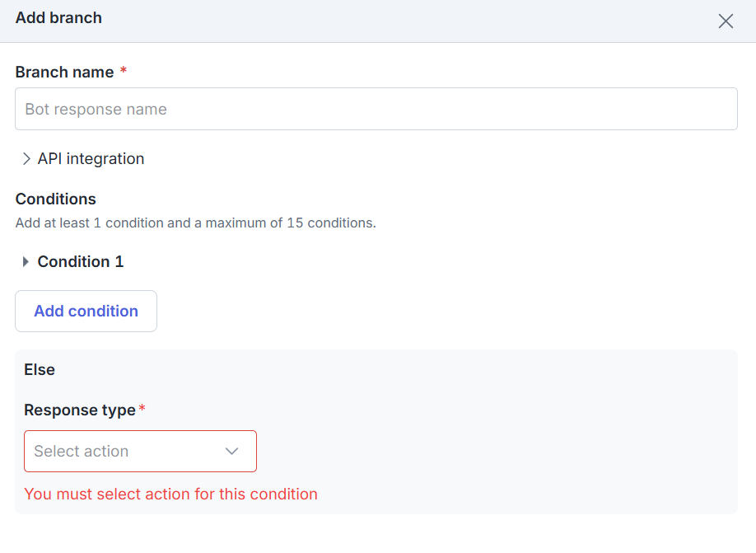The width and height of the screenshot is (756, 553).
Task: Click the Response type label
Action: pos(80,410)
